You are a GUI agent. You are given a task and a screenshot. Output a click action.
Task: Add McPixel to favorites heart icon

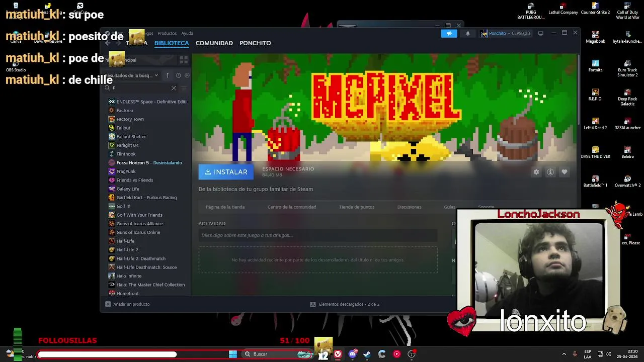tap(565, 172)
